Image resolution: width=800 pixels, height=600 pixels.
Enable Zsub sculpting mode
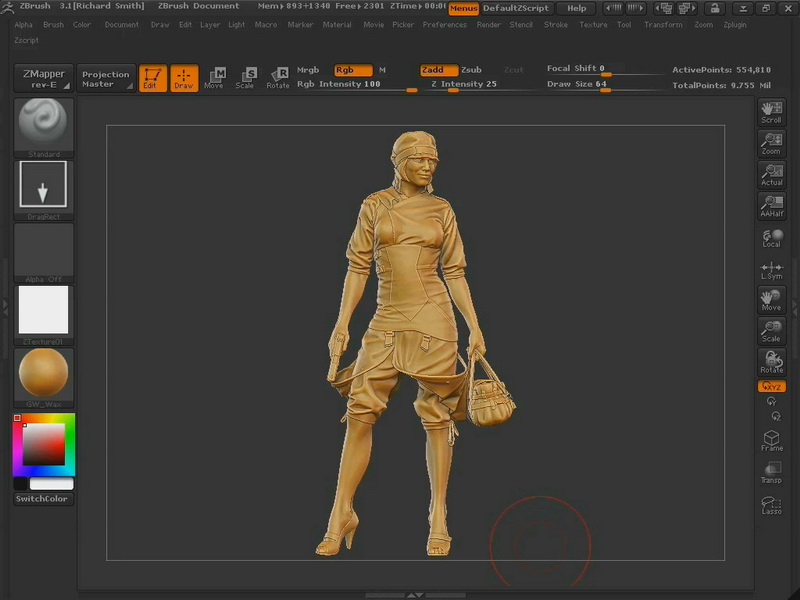(x=471, y=70)
